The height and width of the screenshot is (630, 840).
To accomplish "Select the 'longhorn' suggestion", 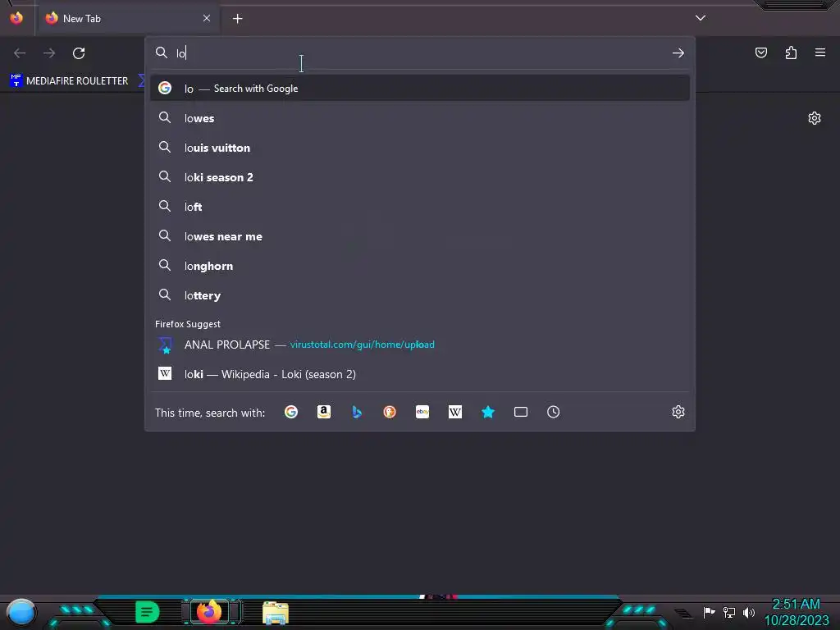I will pyautogui.click(x=420, y=267).
